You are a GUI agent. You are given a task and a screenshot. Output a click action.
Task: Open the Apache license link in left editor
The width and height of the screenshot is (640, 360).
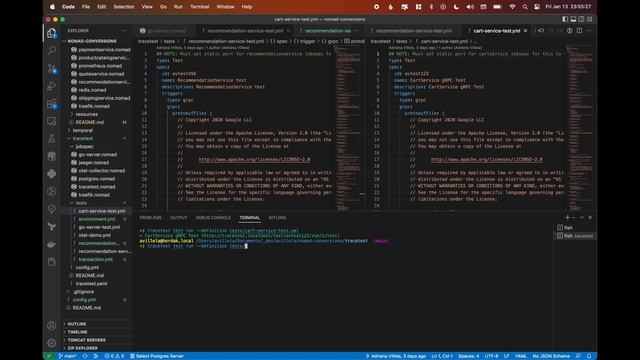(x=254, y=160)
